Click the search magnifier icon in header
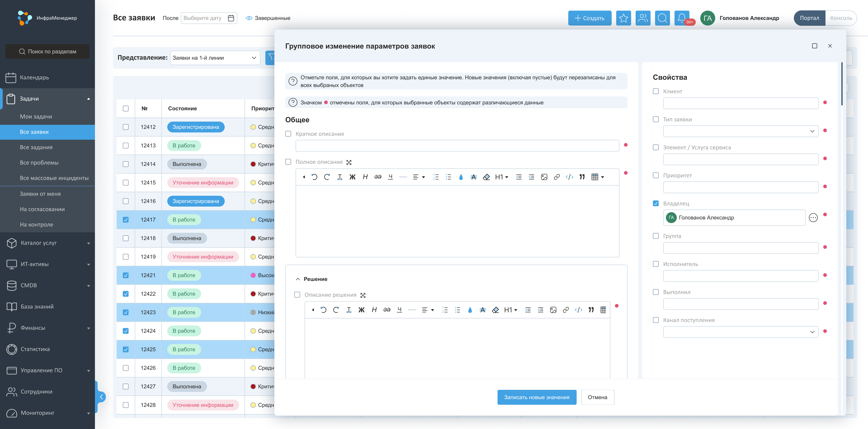Viewport: 868px width, 429px height. click(x=662, y=18)
